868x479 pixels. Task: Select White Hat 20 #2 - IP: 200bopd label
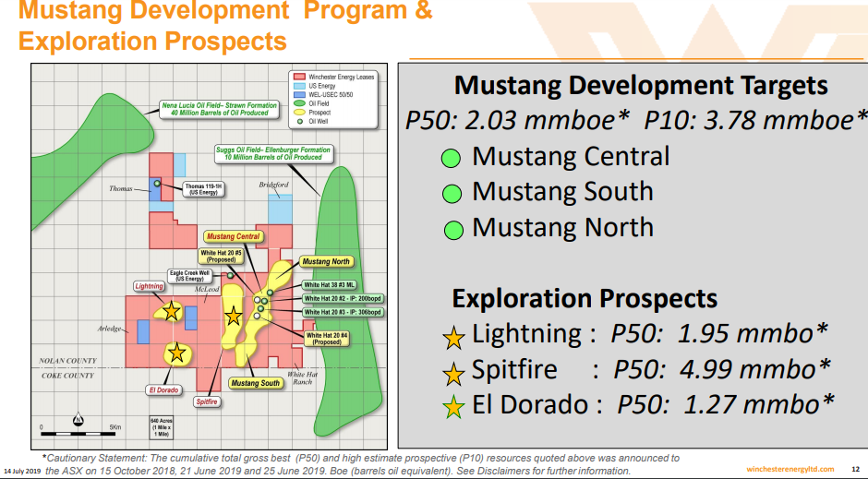tap(342, 299)
